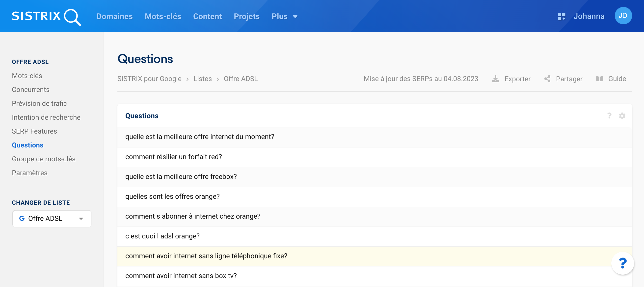Image resolution: width=644 pixels, height=287 pixels.
Task: Click the Johanna username in the header
Action: click(589, 16)
